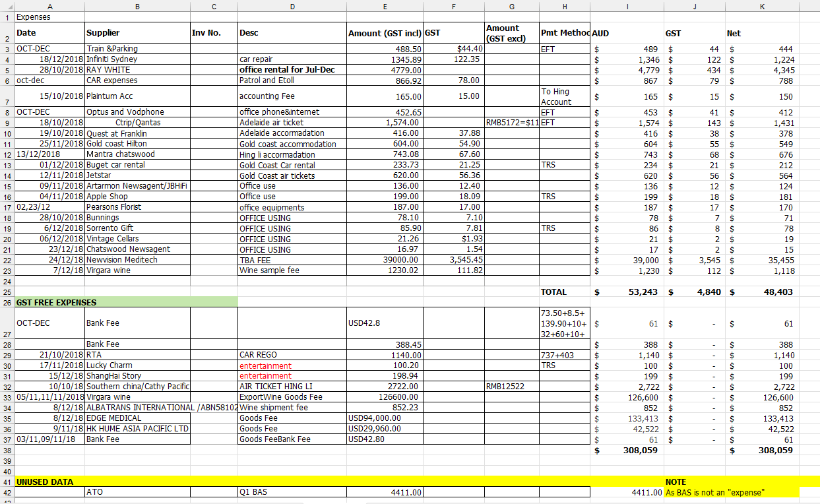Click 'office rental for Jul-Dec' cell
Screen dimensions: 820x504
292,70
